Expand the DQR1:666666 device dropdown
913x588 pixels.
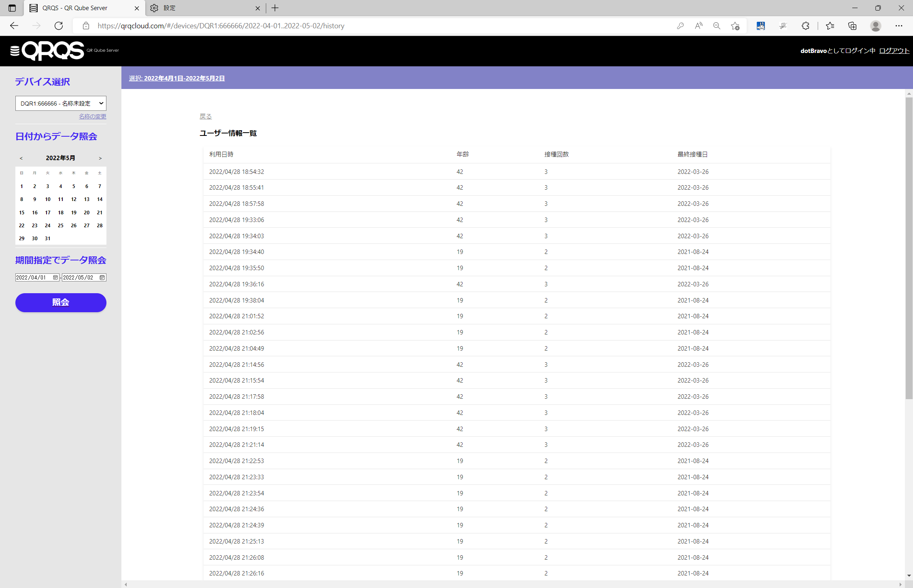point(61,104)
